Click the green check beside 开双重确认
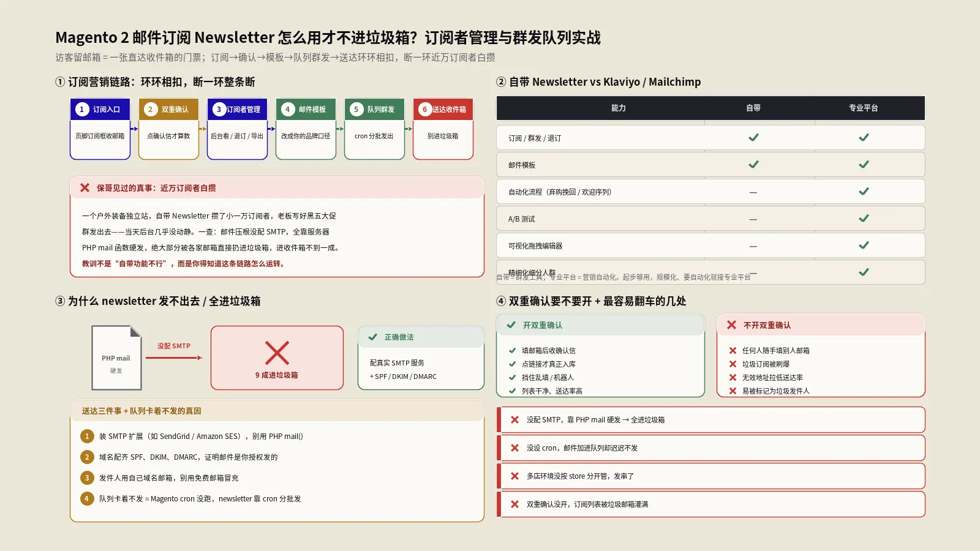 tap(511, 325)
